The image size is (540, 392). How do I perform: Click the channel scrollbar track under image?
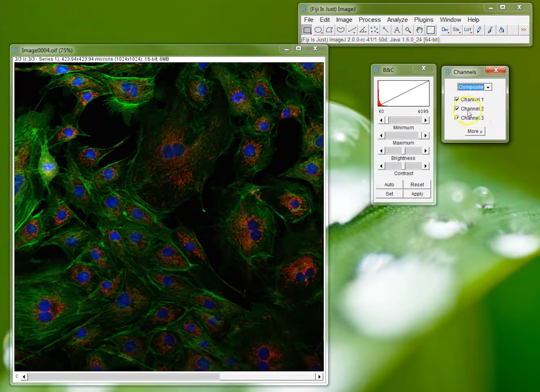pos(172,377)
